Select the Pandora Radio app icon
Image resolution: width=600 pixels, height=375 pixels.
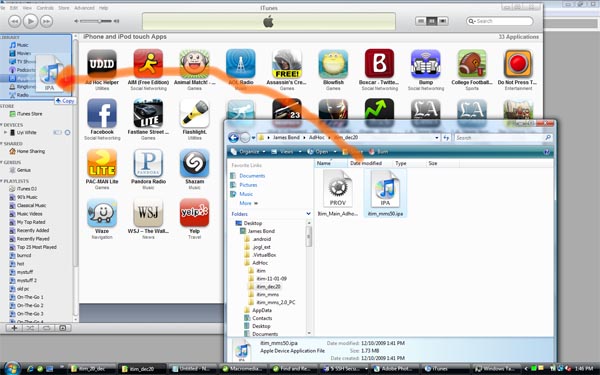tap(148, 163)
